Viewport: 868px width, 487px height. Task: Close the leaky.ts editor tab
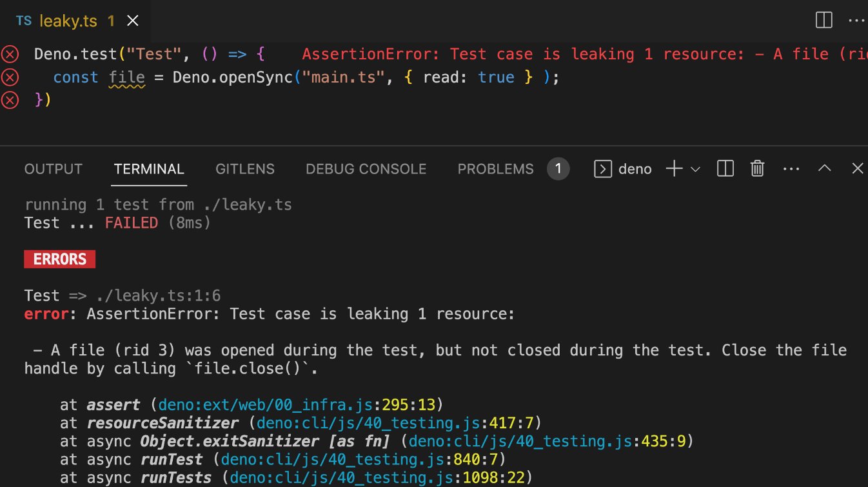pos(132,20)
